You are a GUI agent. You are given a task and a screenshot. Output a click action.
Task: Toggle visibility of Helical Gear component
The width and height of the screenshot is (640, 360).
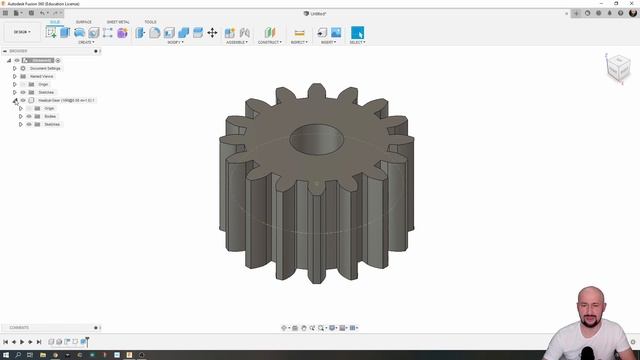23,100
